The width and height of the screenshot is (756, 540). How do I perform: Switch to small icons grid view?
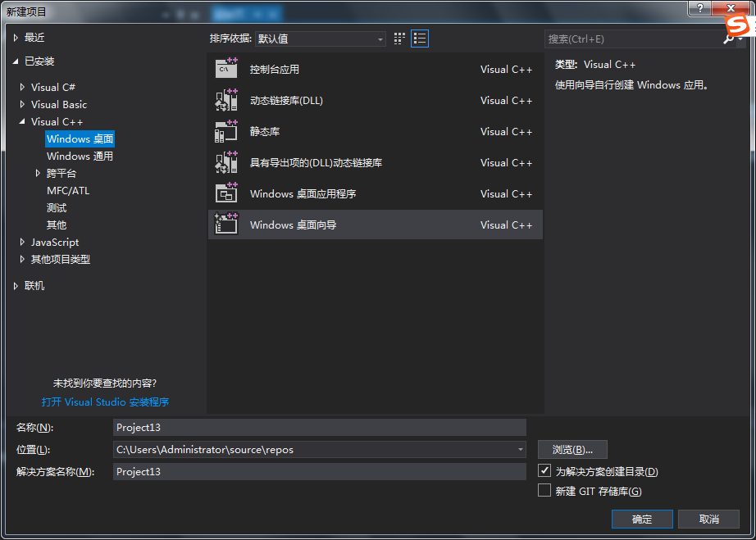coord(399,39)
